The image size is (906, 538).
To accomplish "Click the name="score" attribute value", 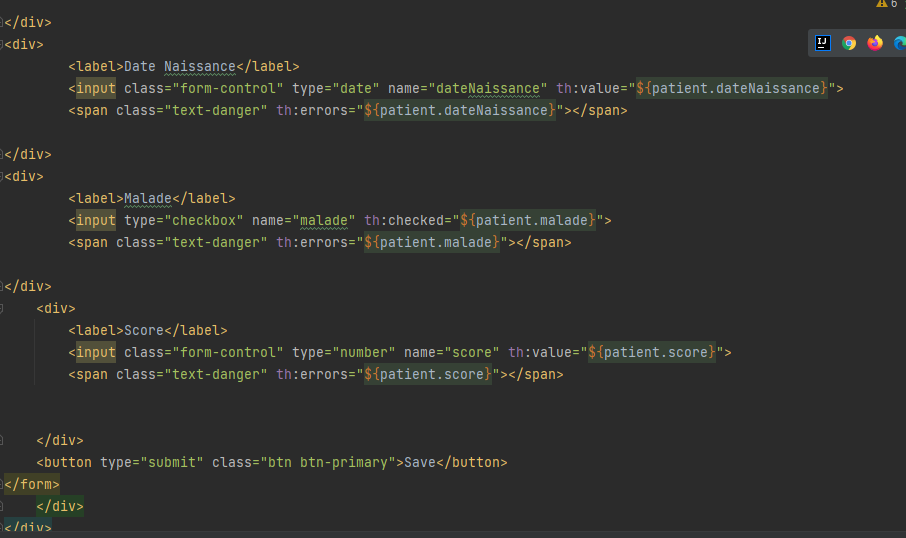I will pyautogui.click(x=471, y=353).
